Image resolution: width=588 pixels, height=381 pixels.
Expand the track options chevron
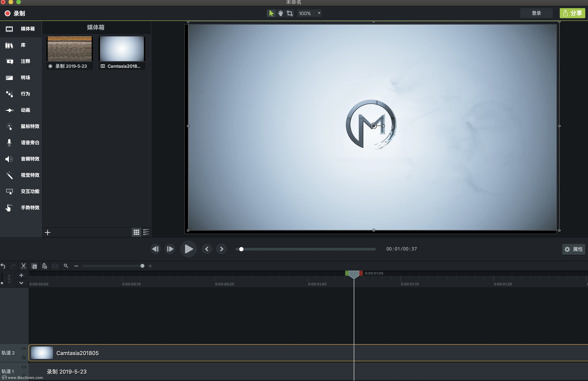(x=21, y=283)
